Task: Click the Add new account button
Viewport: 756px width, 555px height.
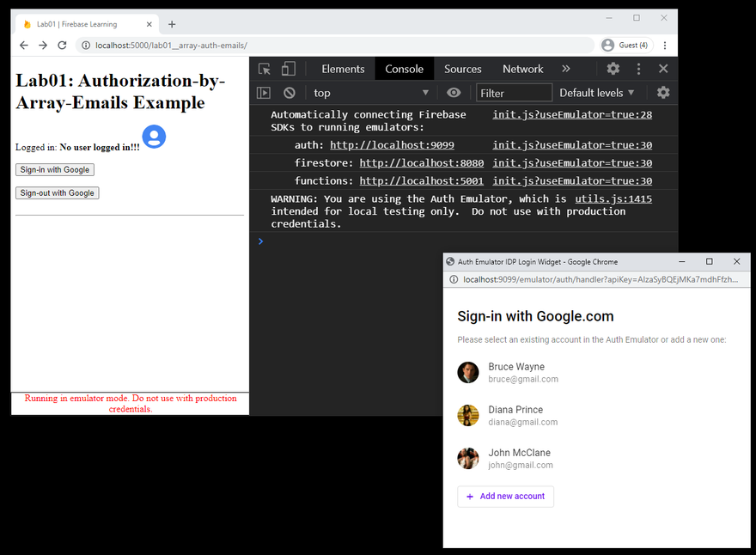Action: [x=505, y=497]
